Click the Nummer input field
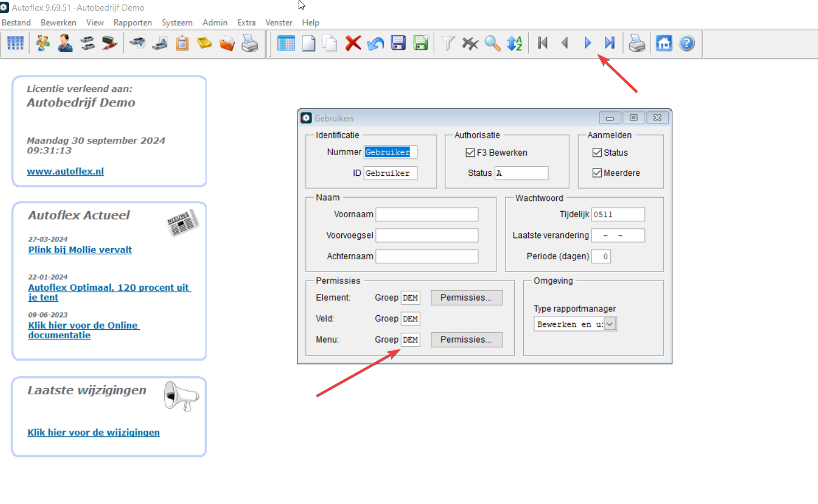The width and height of the screenshot is (818, 504). (x=391, y=152)
